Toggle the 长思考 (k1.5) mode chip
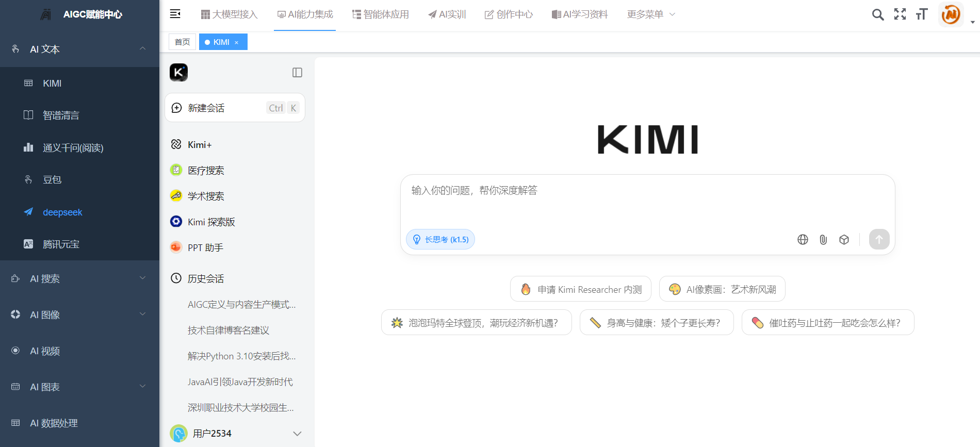The width and height of the screenshot is (980, 447). (440, 239)
